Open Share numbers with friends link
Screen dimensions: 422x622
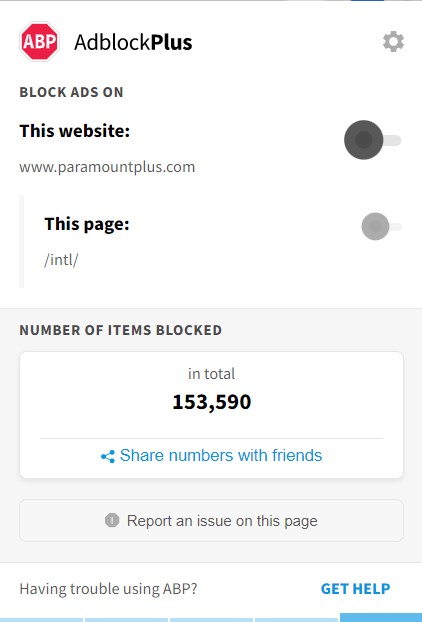(x=221, y=455)
